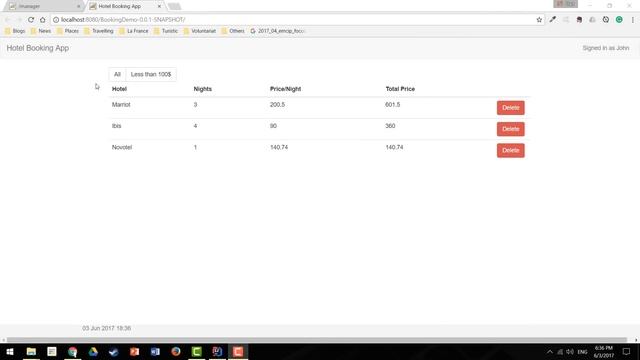Click the Price/Night column header
The image size is (640, 360).
click(285, 89)
